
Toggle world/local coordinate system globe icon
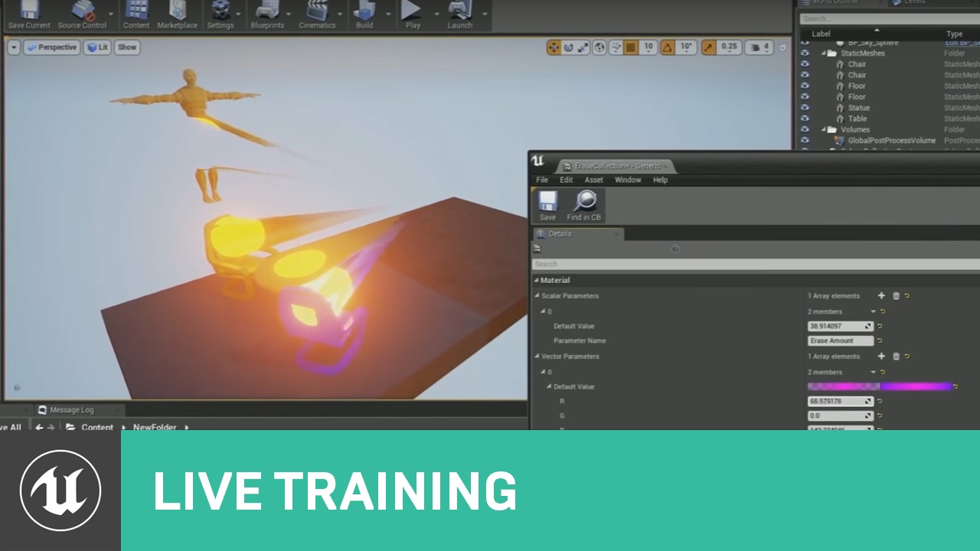coord(599,47)
